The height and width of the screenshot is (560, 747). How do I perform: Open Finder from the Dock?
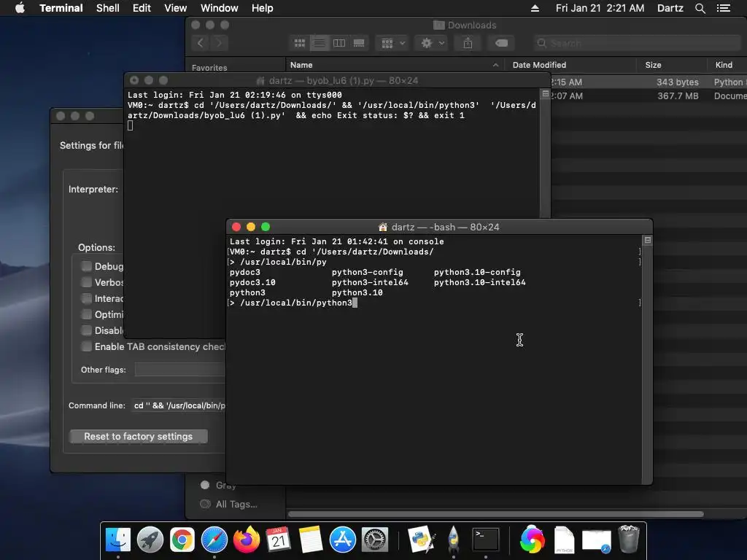[117, 540]
